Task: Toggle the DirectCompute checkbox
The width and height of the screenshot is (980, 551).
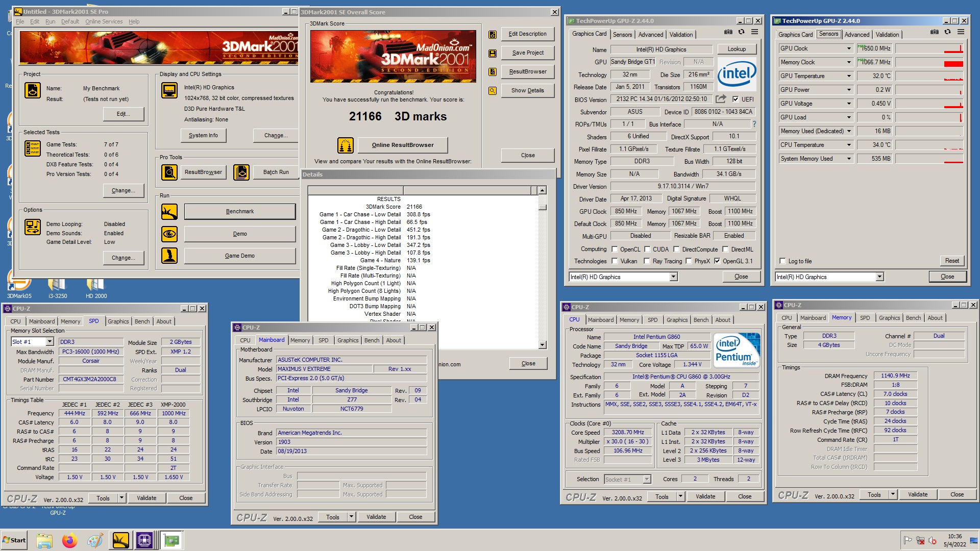Action: 676,249
